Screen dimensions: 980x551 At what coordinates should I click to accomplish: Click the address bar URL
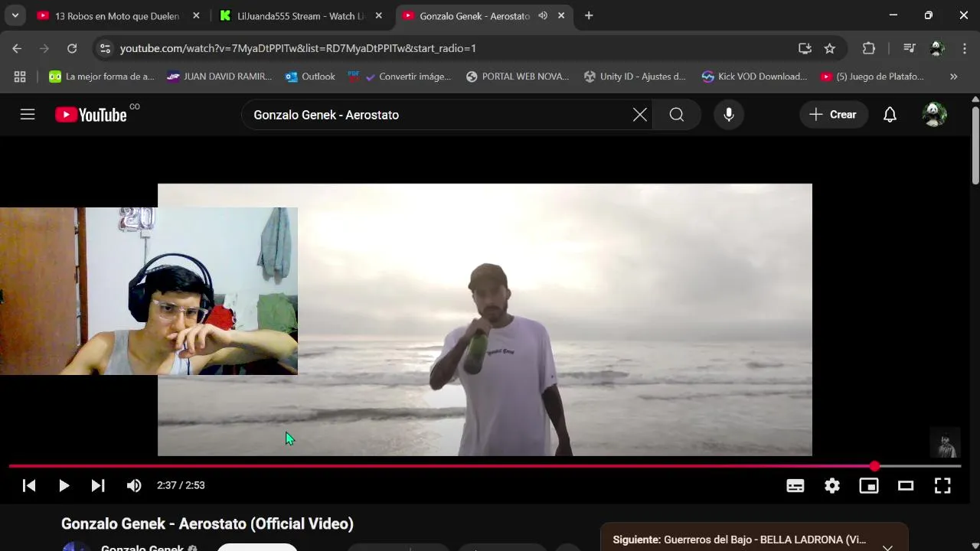click(x=299, y=48)
